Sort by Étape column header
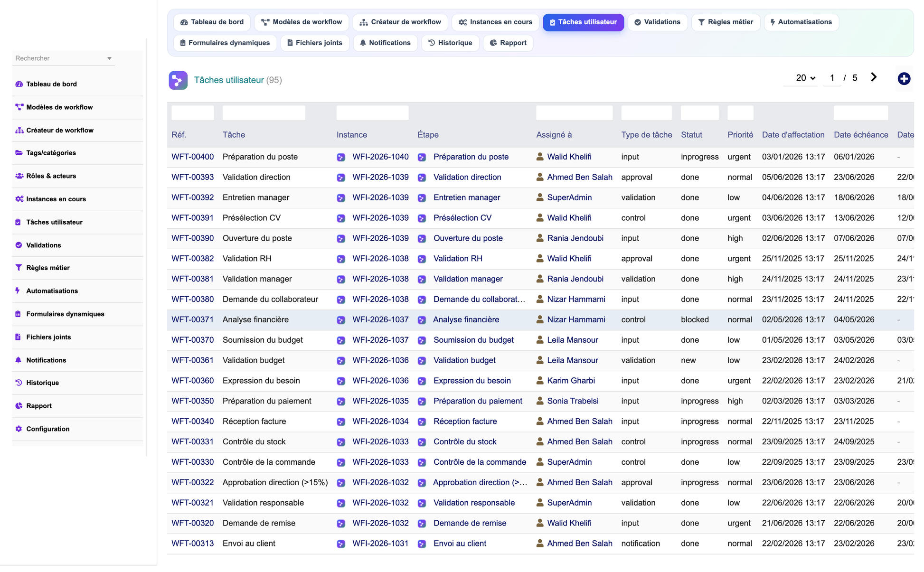 click(428, 135)
